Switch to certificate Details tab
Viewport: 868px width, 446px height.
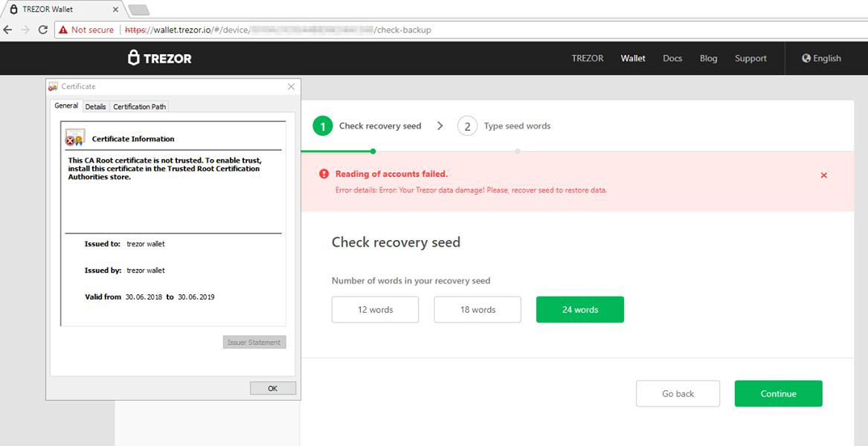tap(95, 107)
